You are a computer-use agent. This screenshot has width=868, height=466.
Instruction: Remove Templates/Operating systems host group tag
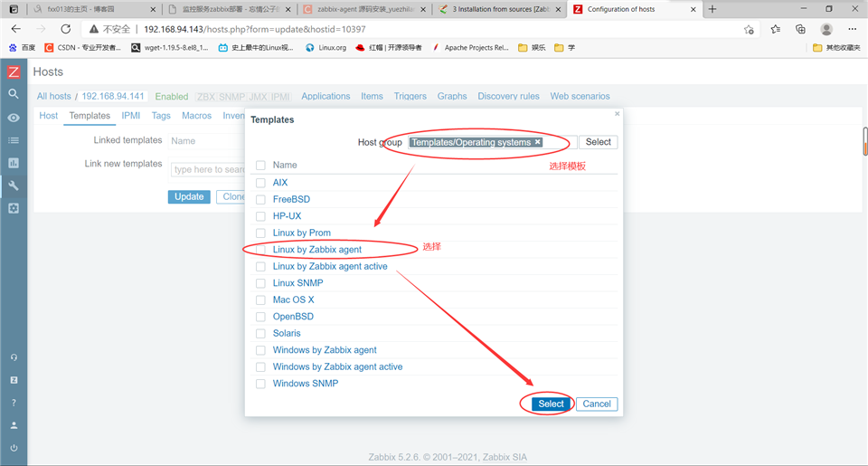(537, 142)
